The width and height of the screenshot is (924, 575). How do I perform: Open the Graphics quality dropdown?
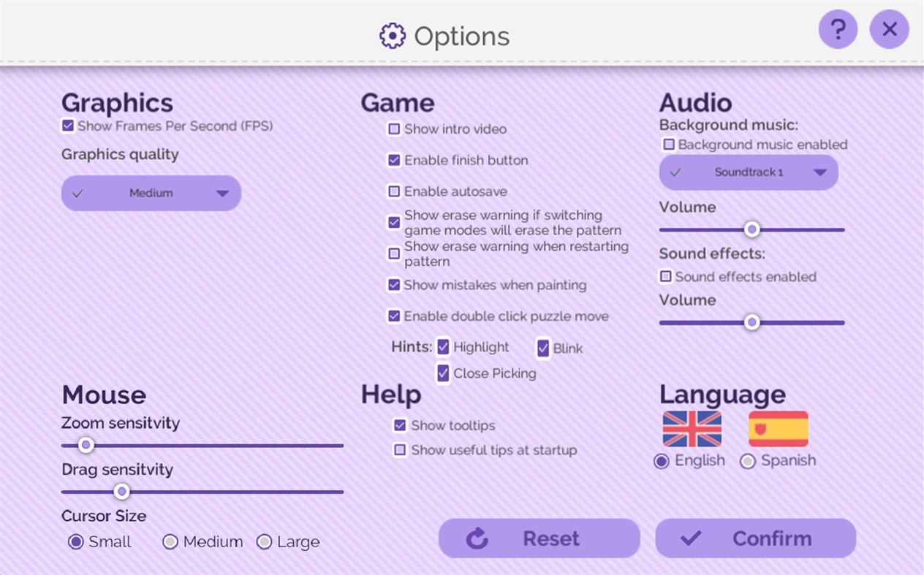(x=151, y=193)
